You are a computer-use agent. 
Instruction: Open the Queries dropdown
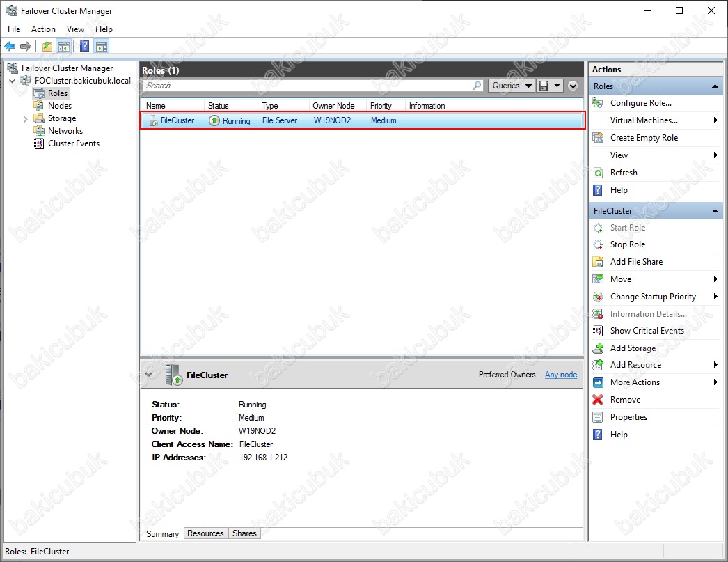click(x=511, y=86)
